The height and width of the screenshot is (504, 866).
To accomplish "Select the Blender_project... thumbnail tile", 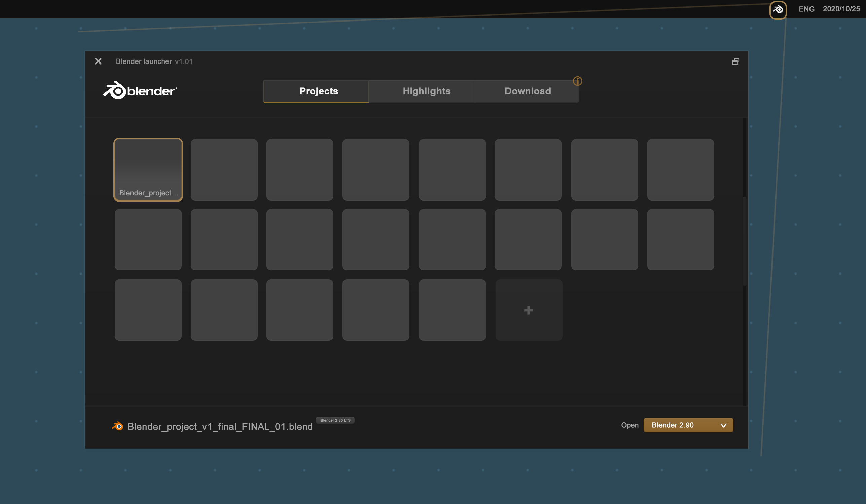I will tap(148, 170).
